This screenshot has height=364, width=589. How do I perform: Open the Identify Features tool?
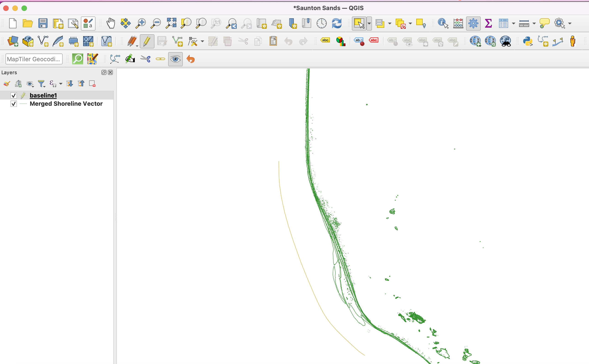click(x=443, y=23)
